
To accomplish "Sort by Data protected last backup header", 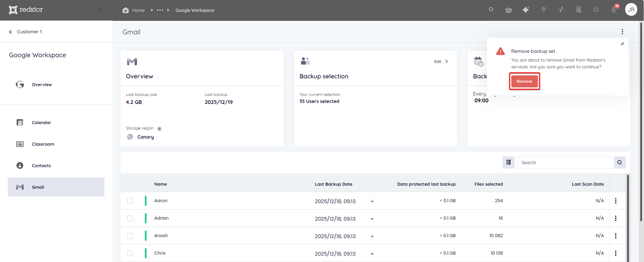I will (426, 184).
